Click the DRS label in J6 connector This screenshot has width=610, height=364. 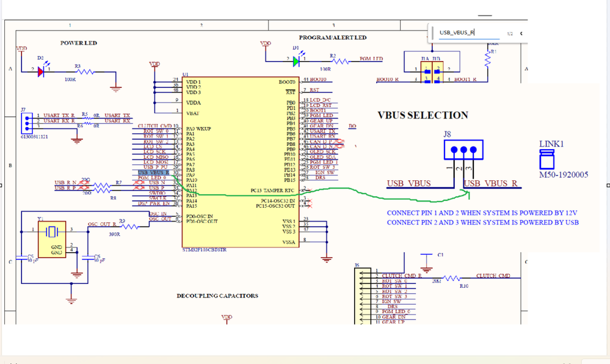(393, 307)
